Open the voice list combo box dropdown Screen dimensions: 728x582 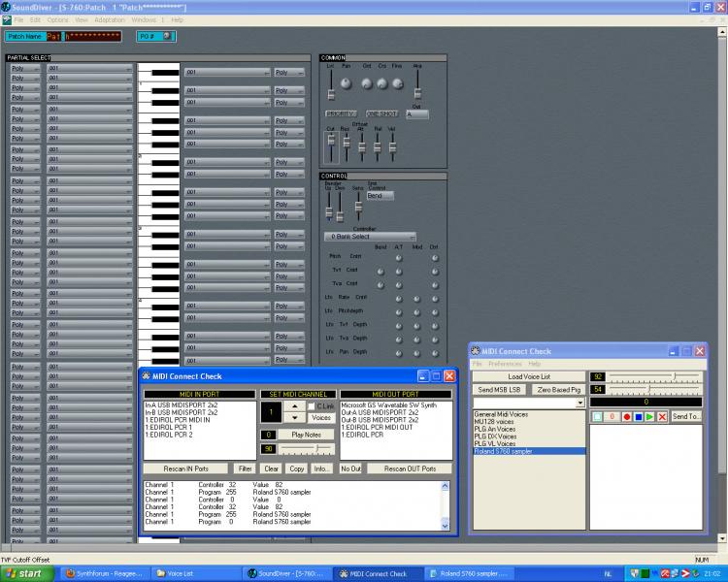tap(579, 403)
